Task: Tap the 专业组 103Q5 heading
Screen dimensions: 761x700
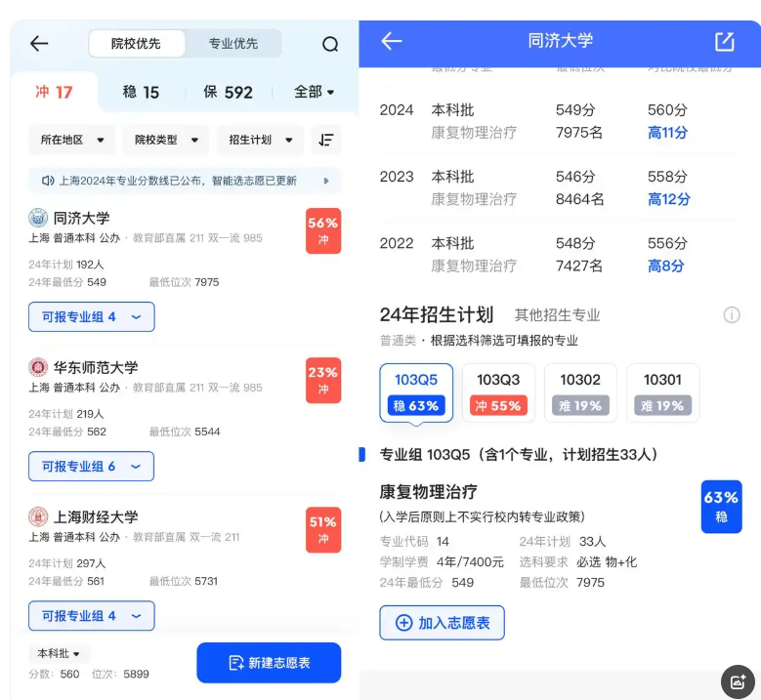Action: [x=519, y=455]
